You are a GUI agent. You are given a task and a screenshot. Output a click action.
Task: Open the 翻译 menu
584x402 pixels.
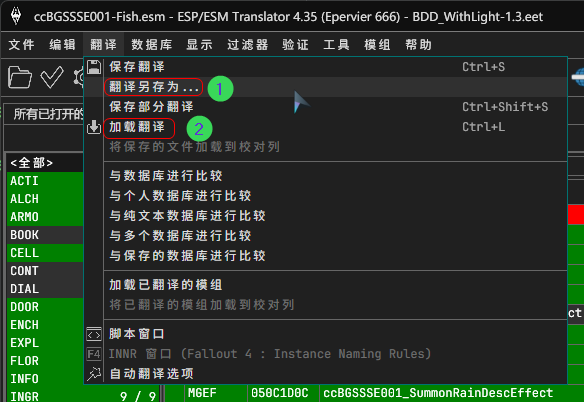[103, 45]
